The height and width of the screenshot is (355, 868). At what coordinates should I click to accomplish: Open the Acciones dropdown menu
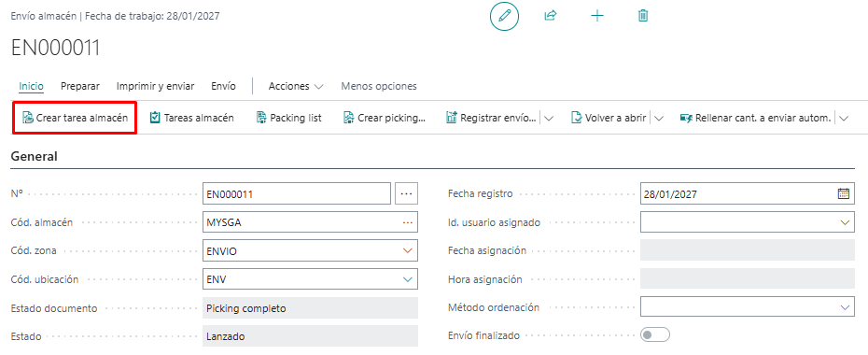(x=296, y=86)
